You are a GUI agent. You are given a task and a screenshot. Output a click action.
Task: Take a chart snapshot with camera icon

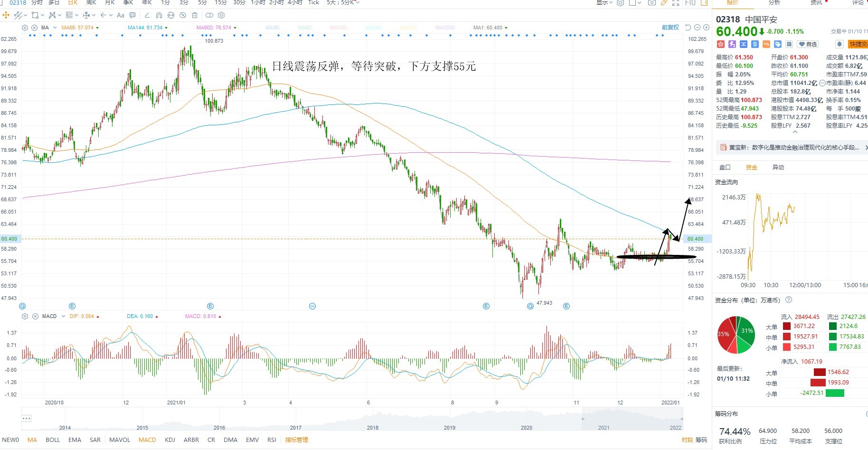coord(652,3)
